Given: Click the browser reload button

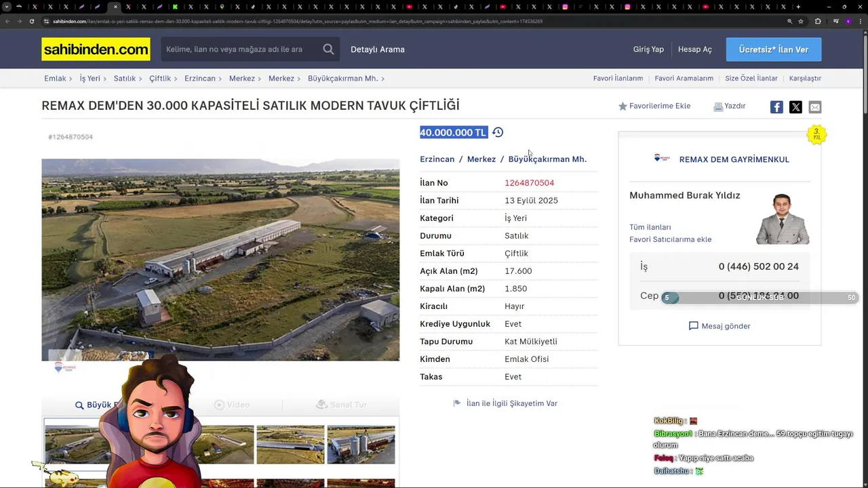Looking at the screenshot, I should tap(31, 21).
